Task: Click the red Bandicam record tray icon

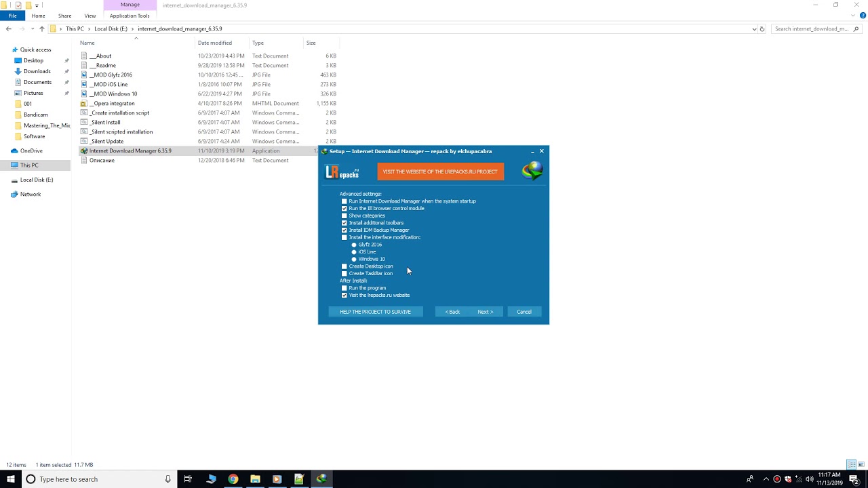Action: click(777, 479)
